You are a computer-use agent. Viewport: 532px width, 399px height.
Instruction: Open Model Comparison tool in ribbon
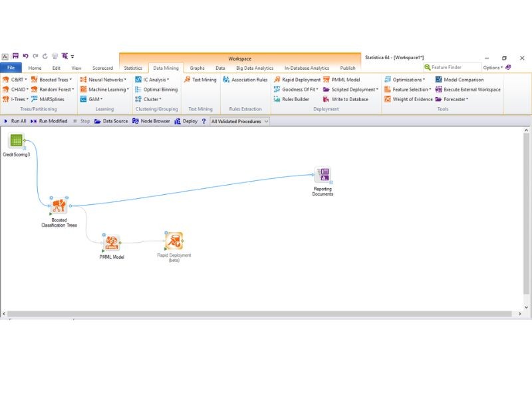pyautogui.click(x=460, y=80)
